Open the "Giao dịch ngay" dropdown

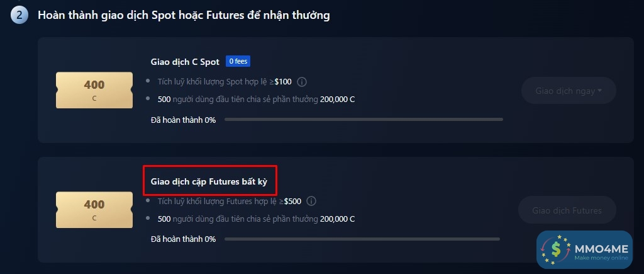568,91
